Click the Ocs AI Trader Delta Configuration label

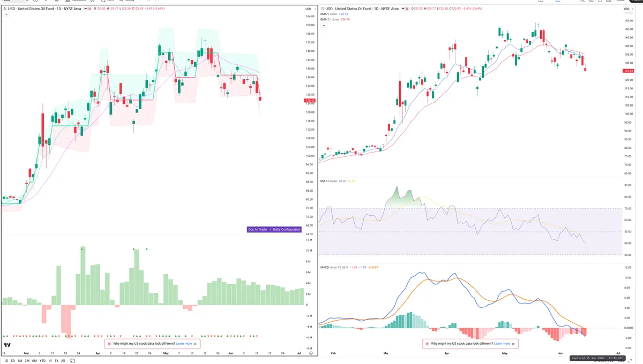click(274, 229)
